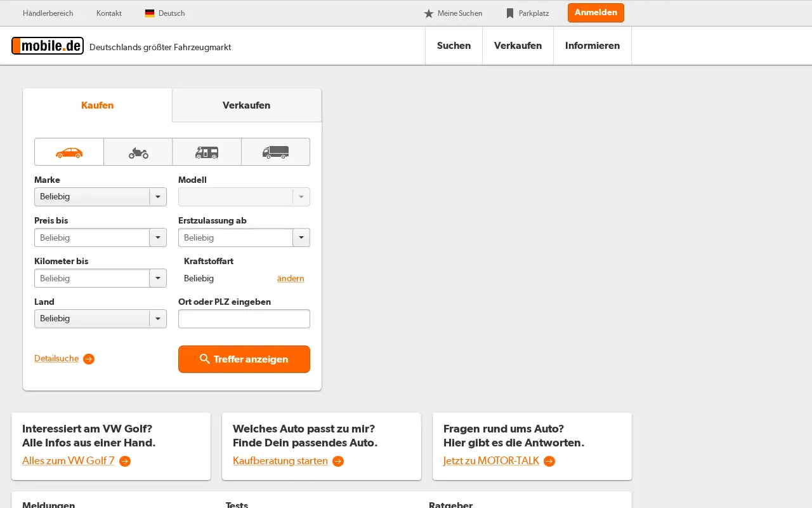Open the Modell dropdown
This screenshot has width=812, height=508.
pyautogui.click(x=244, y=197)
